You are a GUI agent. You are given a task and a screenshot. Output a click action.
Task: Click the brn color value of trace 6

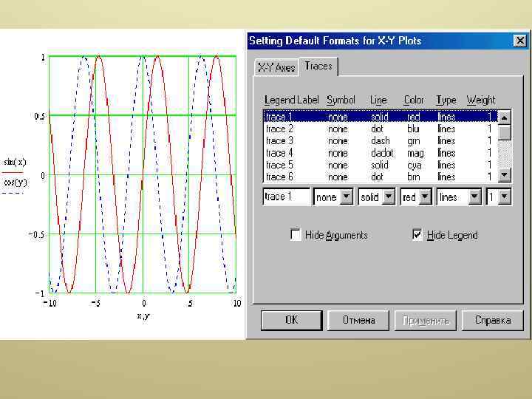click(414, 177)
